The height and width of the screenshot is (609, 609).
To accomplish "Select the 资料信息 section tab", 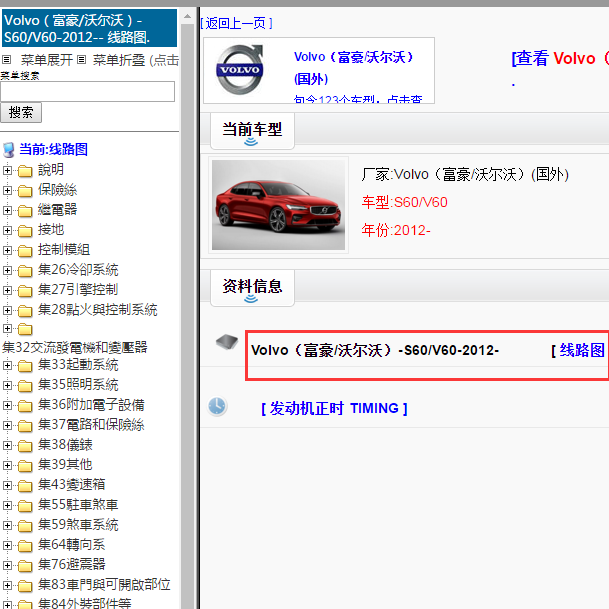I will (252, 287).
